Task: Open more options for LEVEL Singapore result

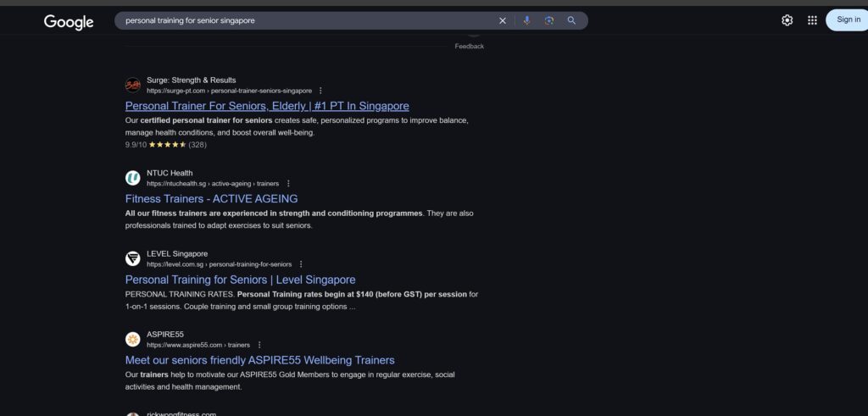Action: (x=301, y=264)
